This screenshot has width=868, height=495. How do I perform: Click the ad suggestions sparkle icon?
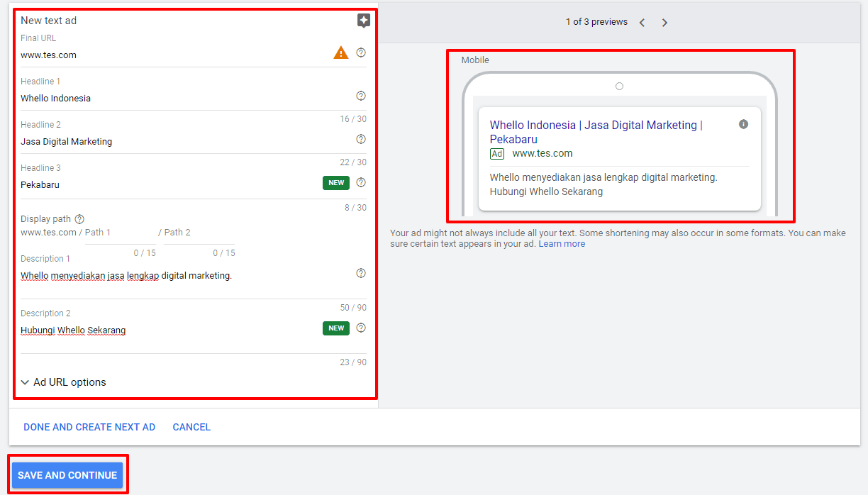(x=363, y=21)
